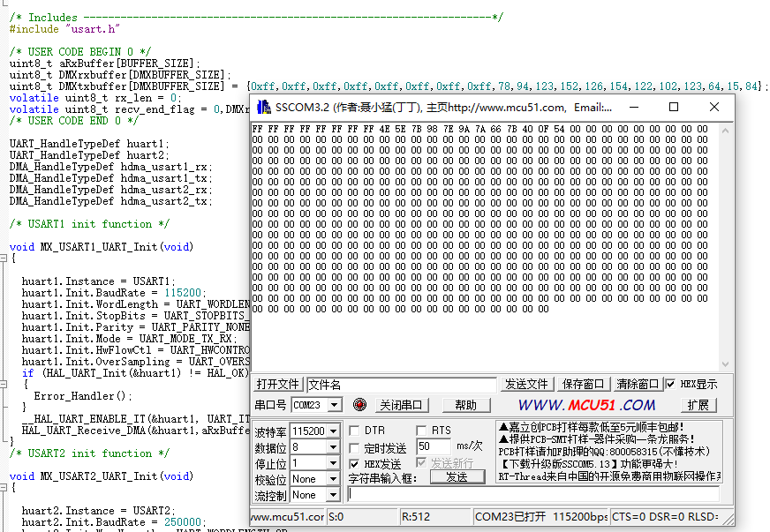Open the 校验位 parity dropdown
Viewport: 770px width, 532px height.
point(334,479)
